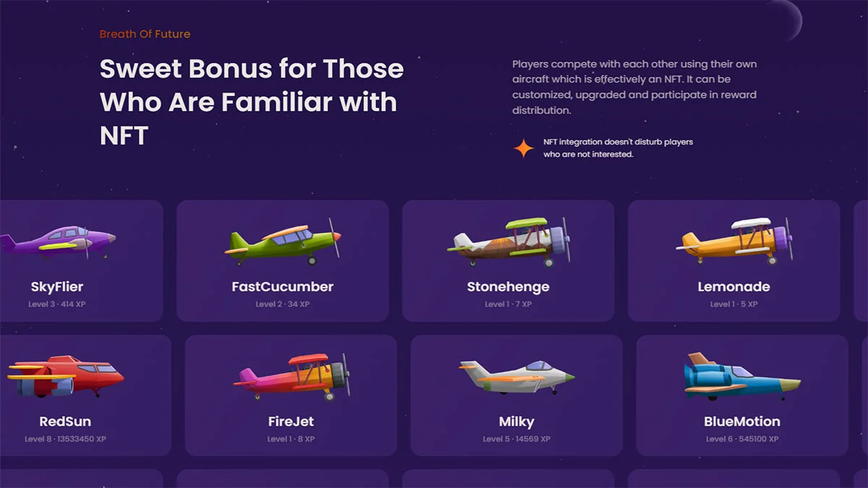The width and height of the screenshot is (868, 488).
Task: Click the FireJet card title
Action: pyautogui.click(x=291, y=421)
